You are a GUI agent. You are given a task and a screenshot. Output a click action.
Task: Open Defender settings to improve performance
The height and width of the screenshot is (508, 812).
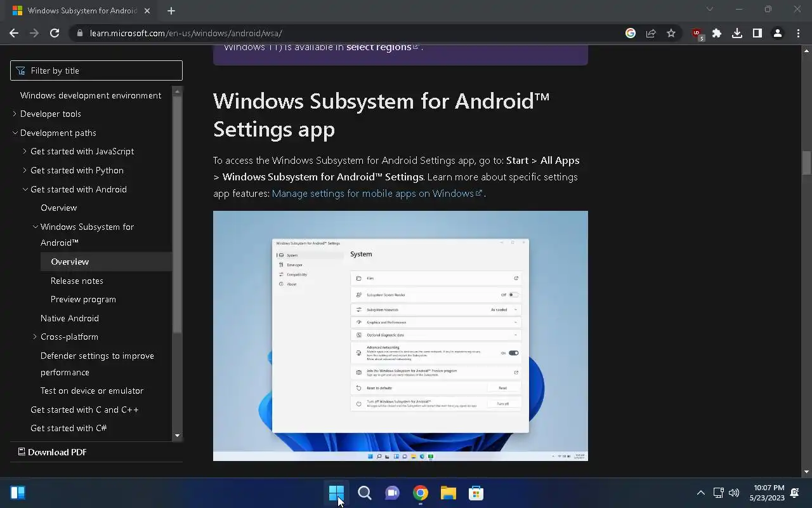(x=97, y=364)
